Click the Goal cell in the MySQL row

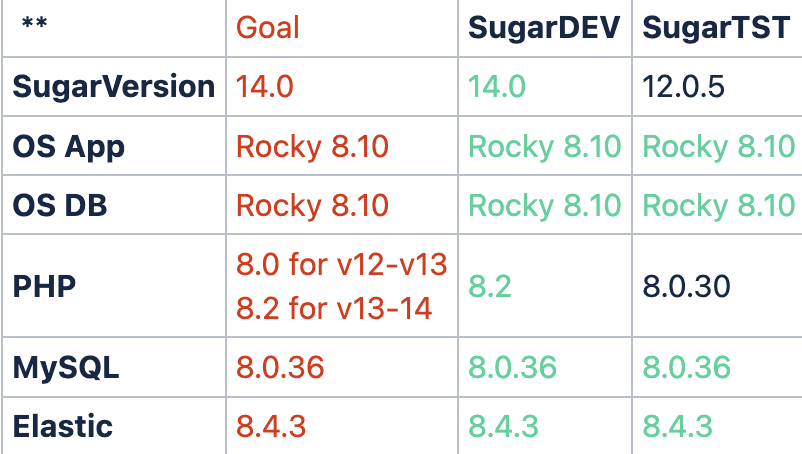281,367
